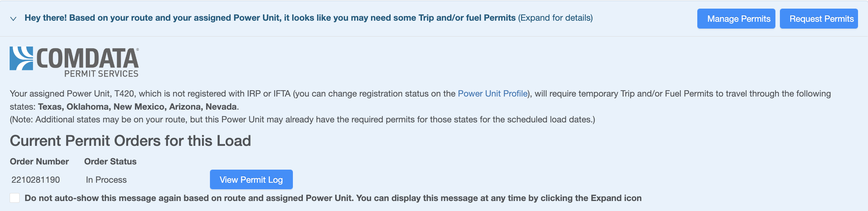Click the Current Permit Orders heading
Screen dimensions: 868x211
130,141
